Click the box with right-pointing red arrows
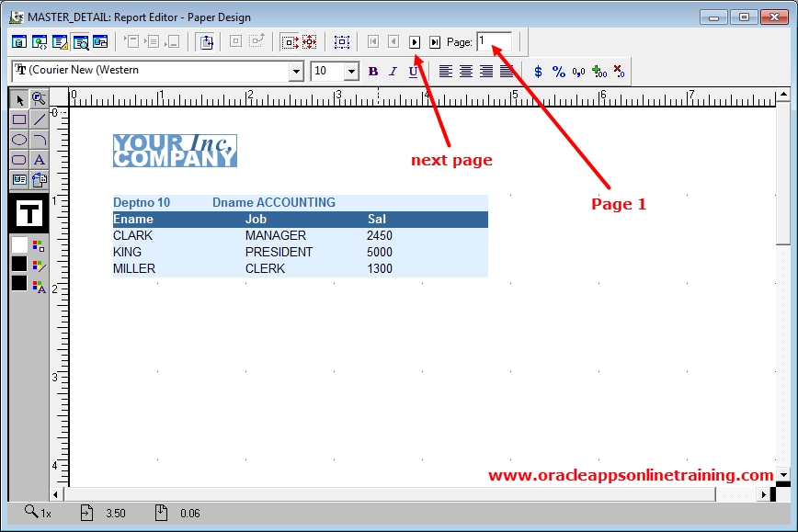The height and width of the screenshot is (532, 798). coord(291,41)
